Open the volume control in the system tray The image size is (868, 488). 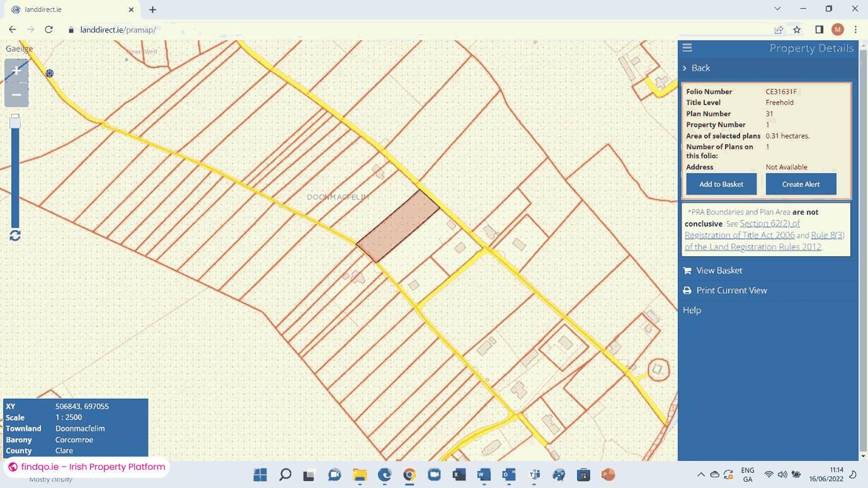click(x=782, y=475)
